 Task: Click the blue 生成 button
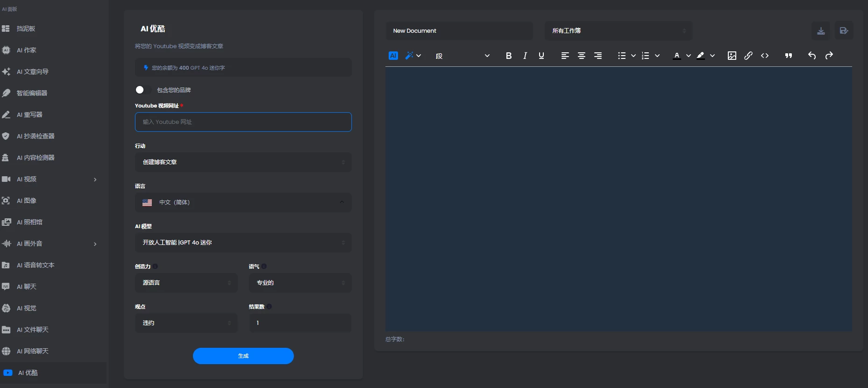coord(243,356)
